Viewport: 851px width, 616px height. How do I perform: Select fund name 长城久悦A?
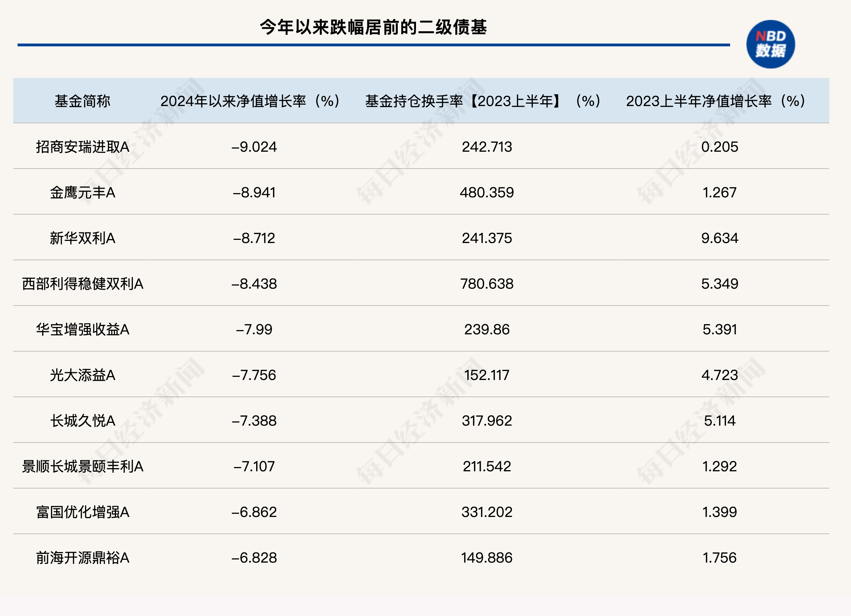[x=83, y=420]
